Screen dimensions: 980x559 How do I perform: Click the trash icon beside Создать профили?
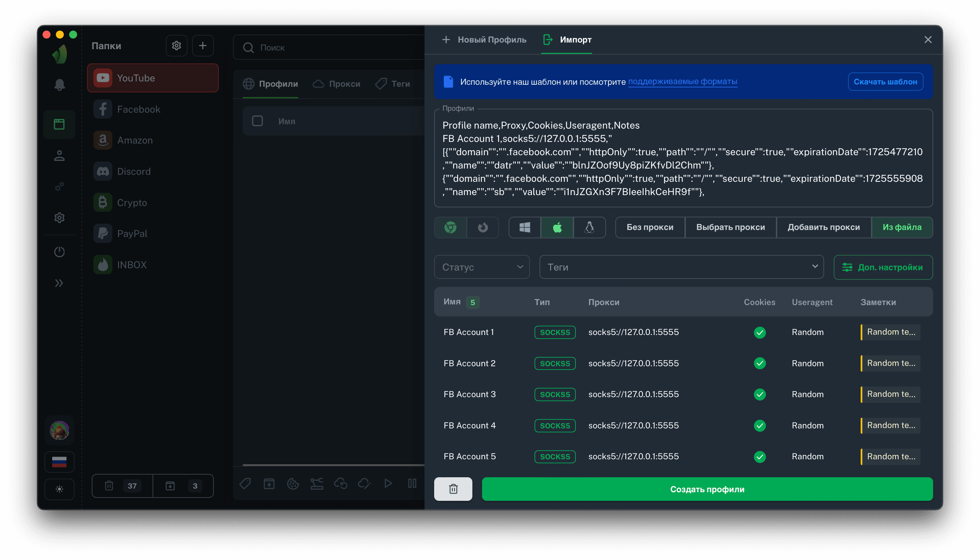click(x=453, y=489)
